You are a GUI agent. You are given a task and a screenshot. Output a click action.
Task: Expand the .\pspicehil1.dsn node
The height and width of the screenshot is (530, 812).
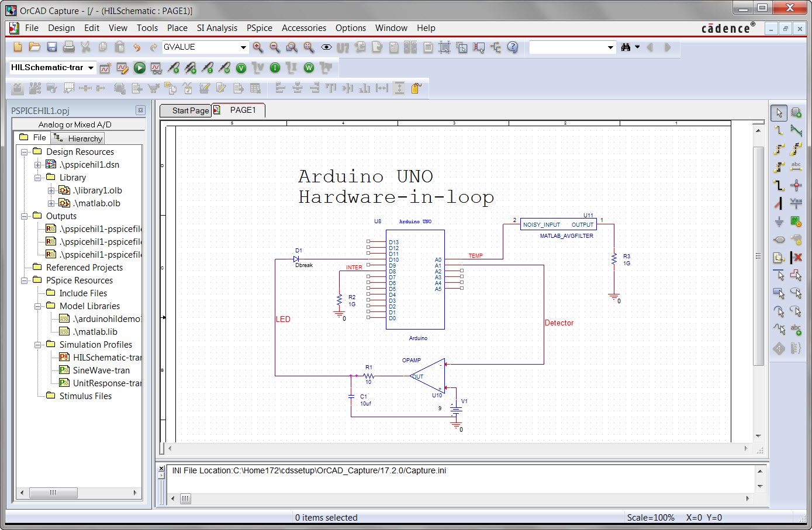point(37,165)
